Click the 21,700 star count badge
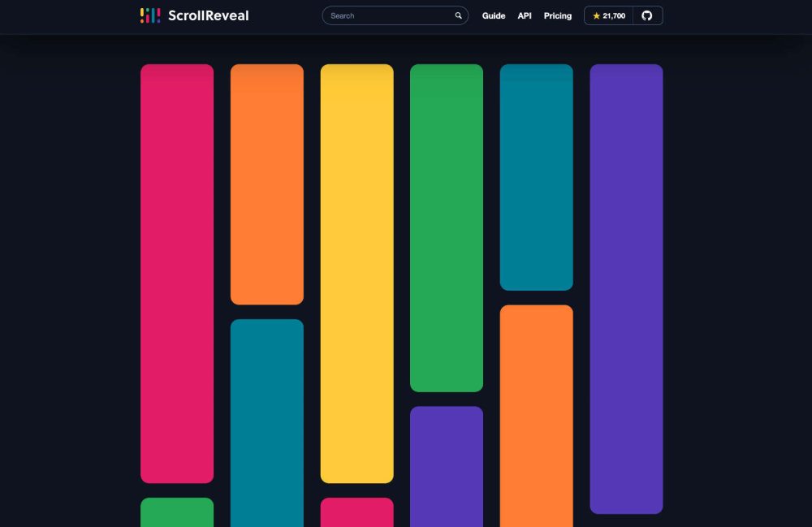The image size is (812, 527). coord(608,15)
